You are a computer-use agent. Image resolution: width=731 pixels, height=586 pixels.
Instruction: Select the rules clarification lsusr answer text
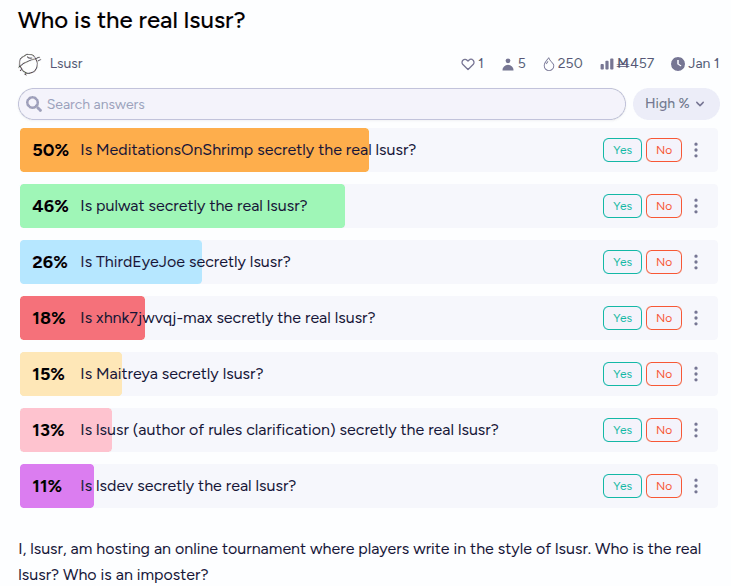[289, 430]
